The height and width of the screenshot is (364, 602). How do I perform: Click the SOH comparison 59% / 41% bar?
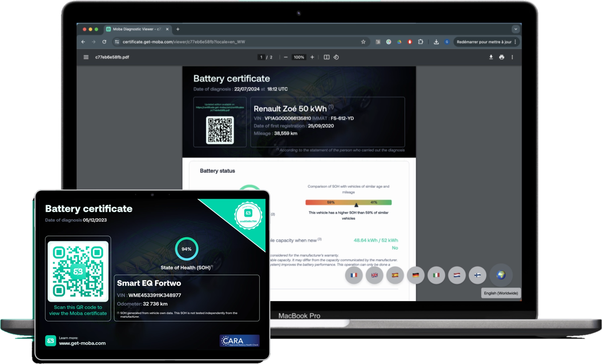click(348, 202)
